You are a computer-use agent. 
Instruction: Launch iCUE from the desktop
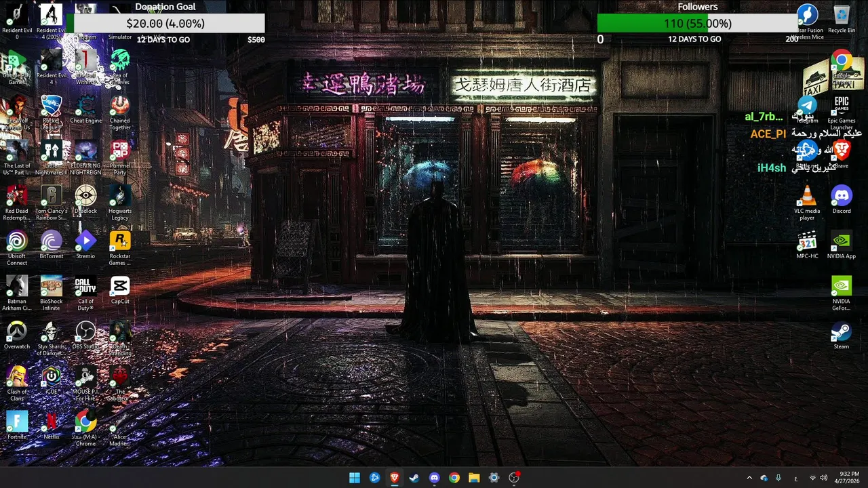51,381
